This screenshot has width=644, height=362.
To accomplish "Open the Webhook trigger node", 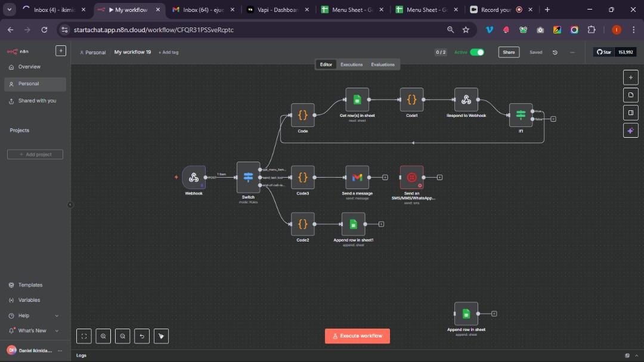I will pos(194,178).
